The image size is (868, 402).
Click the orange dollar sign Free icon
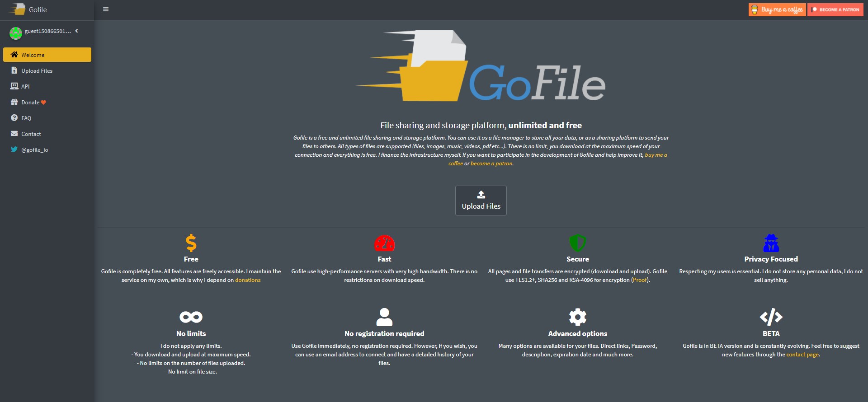191,243
